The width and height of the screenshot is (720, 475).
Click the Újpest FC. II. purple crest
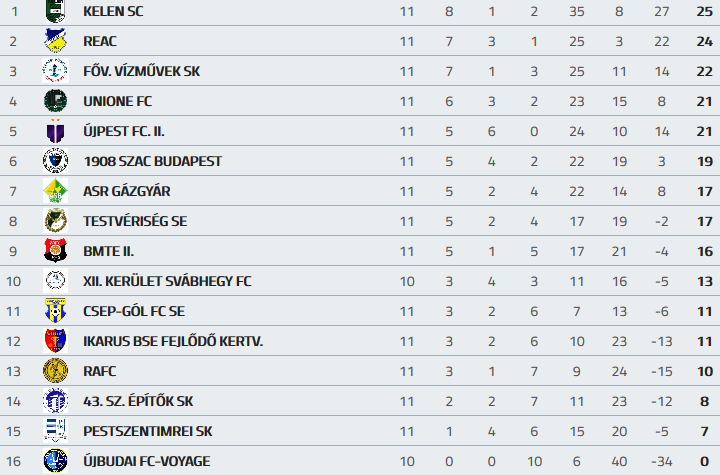point(54,131)
